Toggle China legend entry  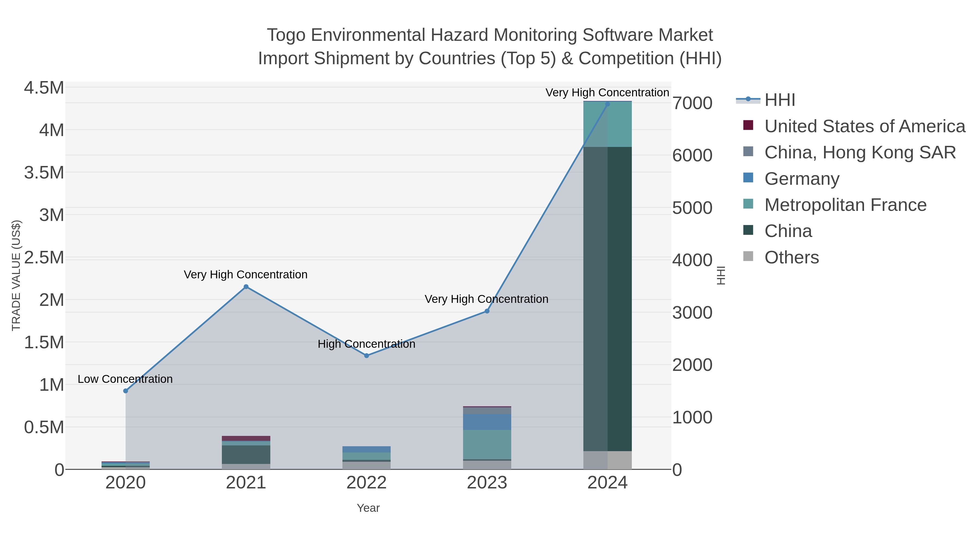[777, 231]
